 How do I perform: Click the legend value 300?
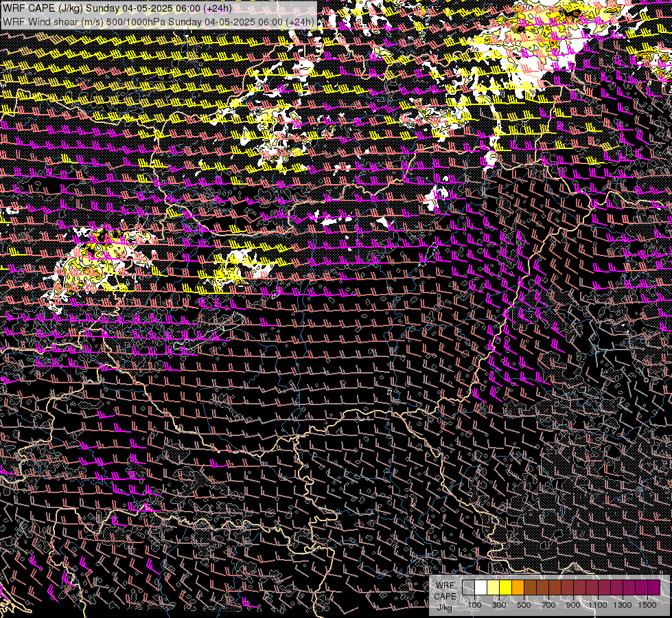pyautogui.click(x=499, y=605)
